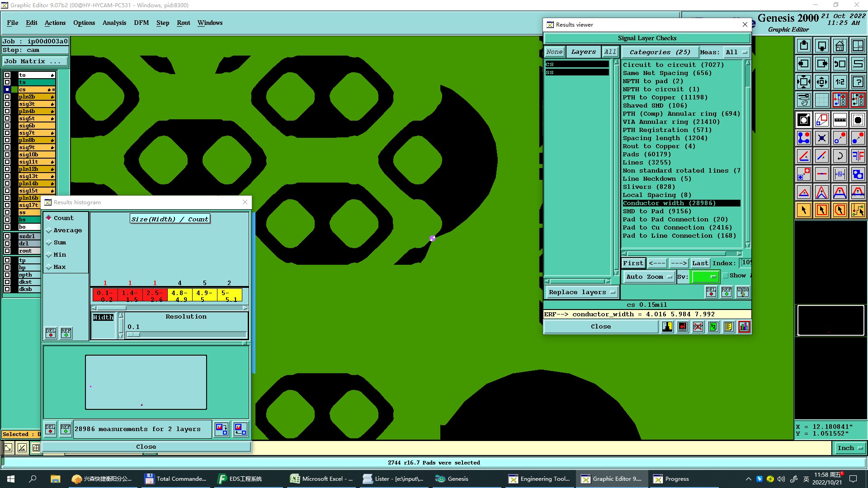Select the mirror/flip F tool icon
The height and width of the screenshot is (488, 868).
858,156
